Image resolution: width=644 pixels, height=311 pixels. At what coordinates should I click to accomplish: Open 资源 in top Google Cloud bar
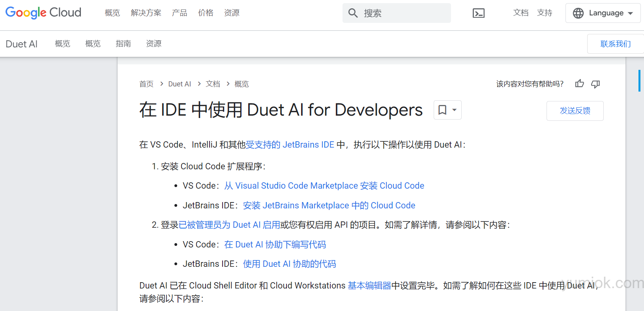tap(232, 13)
